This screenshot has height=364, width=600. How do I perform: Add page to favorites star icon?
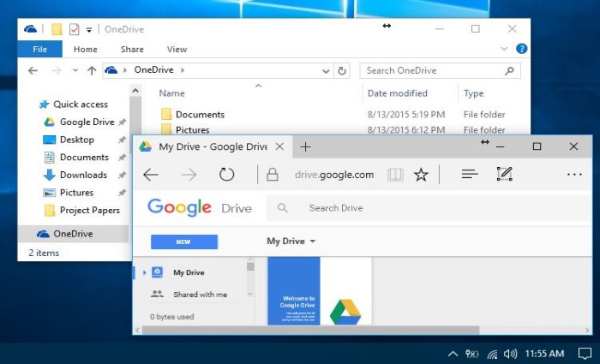click(x=421, y=175)
